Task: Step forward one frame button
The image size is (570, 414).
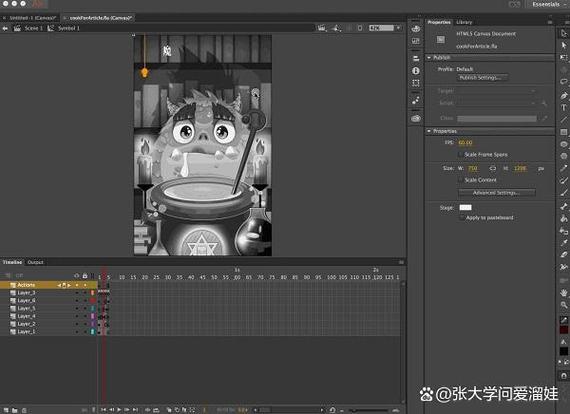Action: click(127, 410)
